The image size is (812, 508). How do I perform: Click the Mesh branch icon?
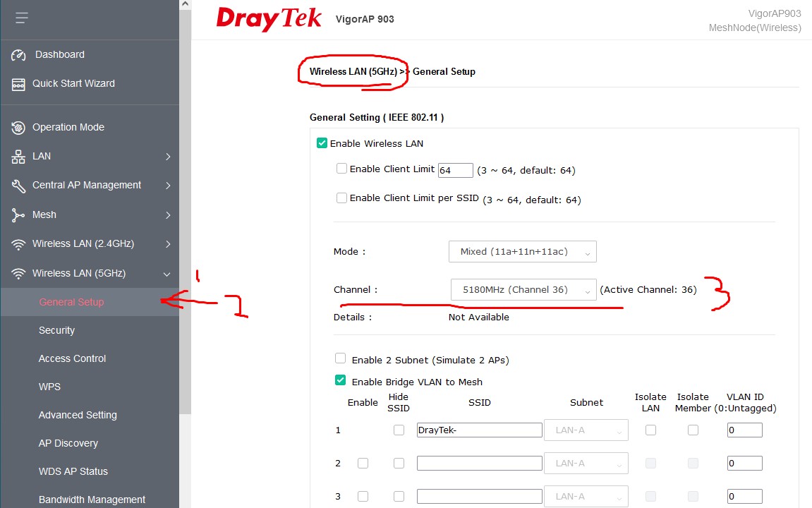[x=18, y=215]
